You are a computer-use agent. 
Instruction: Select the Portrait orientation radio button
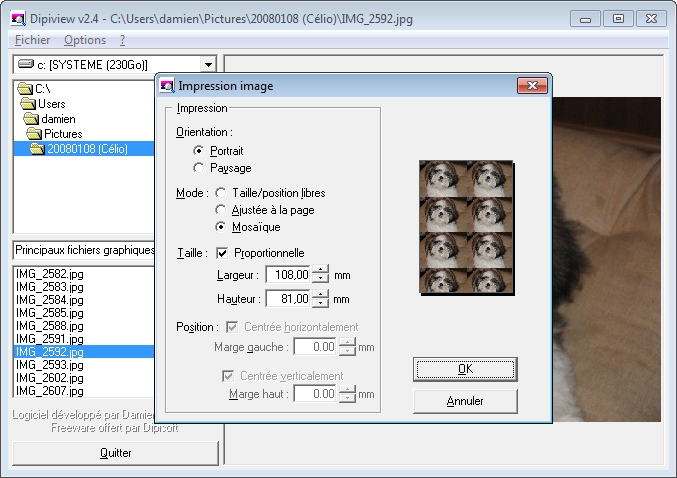click(199, 150)
